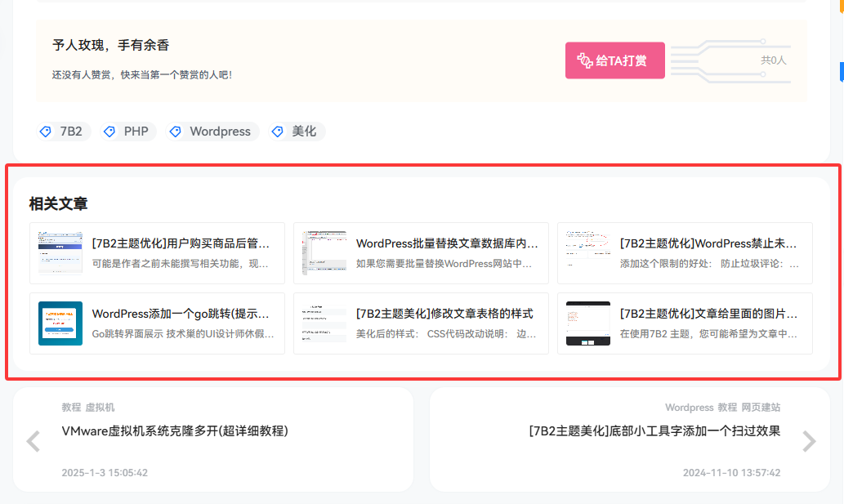Click the left arrow to go to previous post
Image resolution: width=844 pixels, height=504 pixels.
32,441
